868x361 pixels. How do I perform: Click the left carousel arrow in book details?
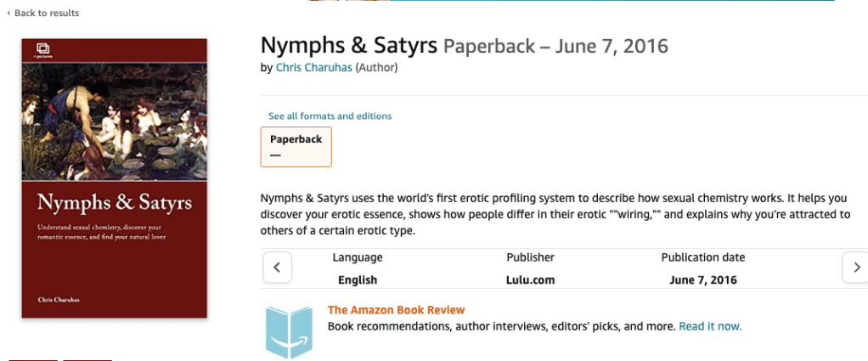point(277,268)
